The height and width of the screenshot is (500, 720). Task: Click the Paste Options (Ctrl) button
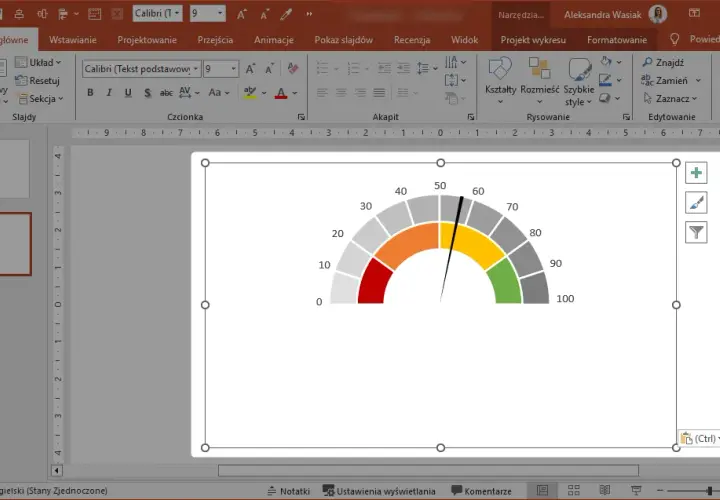point(699,438)
